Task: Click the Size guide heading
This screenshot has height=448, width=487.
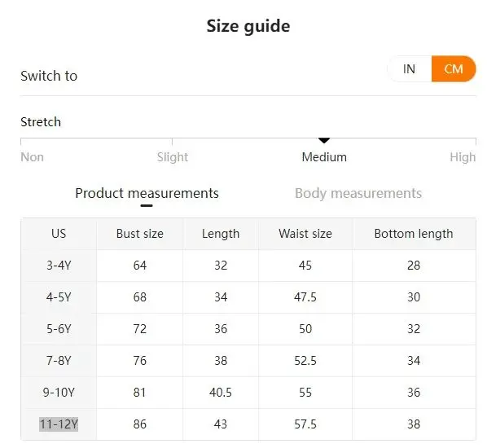Action: tap(248, 26)
